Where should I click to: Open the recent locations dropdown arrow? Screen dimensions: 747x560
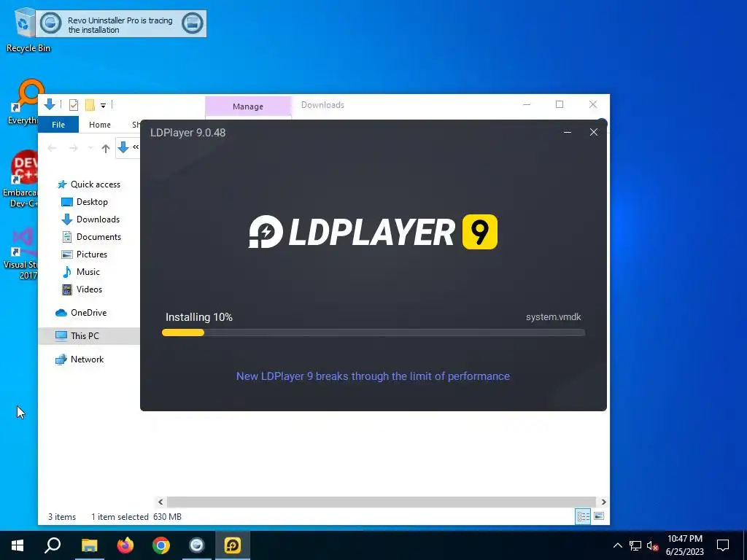(x=90, y=148)
